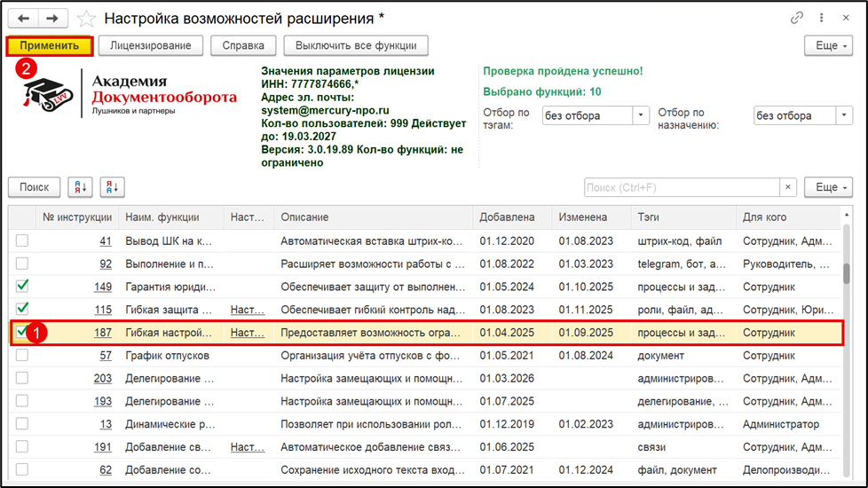Sort list descending Я-А

pos(113,187)
